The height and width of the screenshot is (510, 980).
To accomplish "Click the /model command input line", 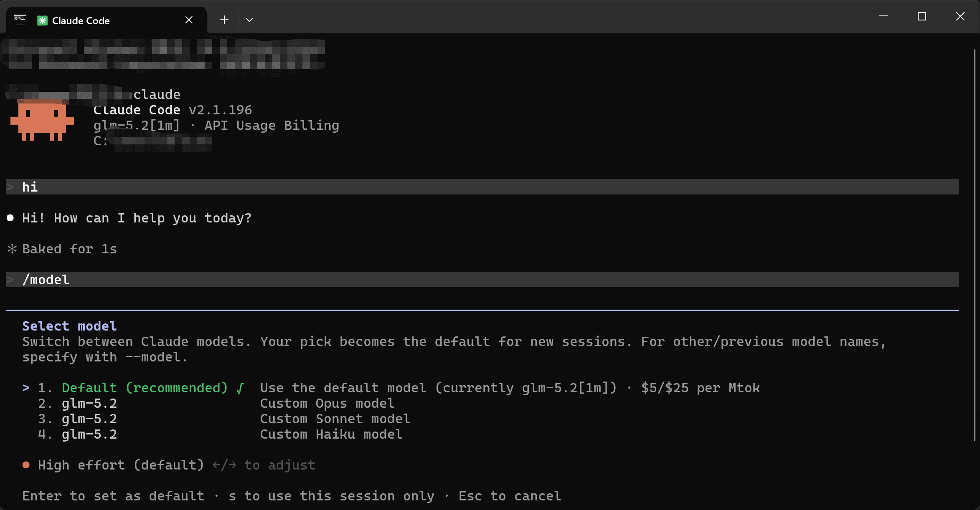I will (482, 280).
